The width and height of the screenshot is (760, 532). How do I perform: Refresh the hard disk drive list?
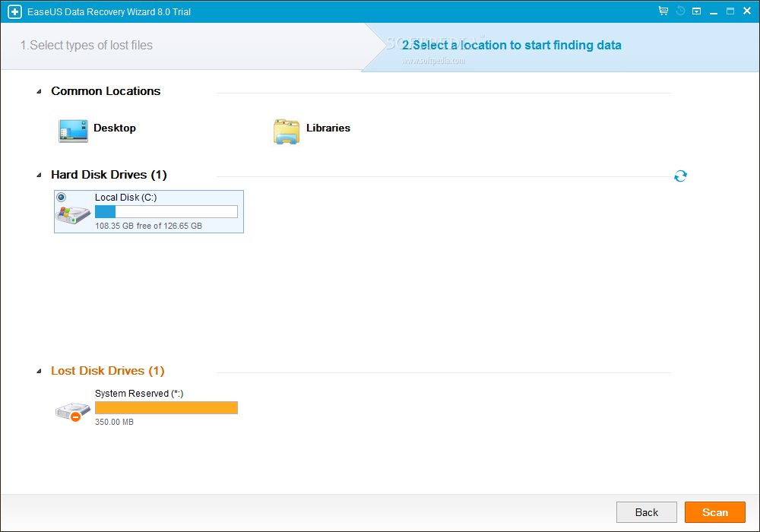(680, 176)
